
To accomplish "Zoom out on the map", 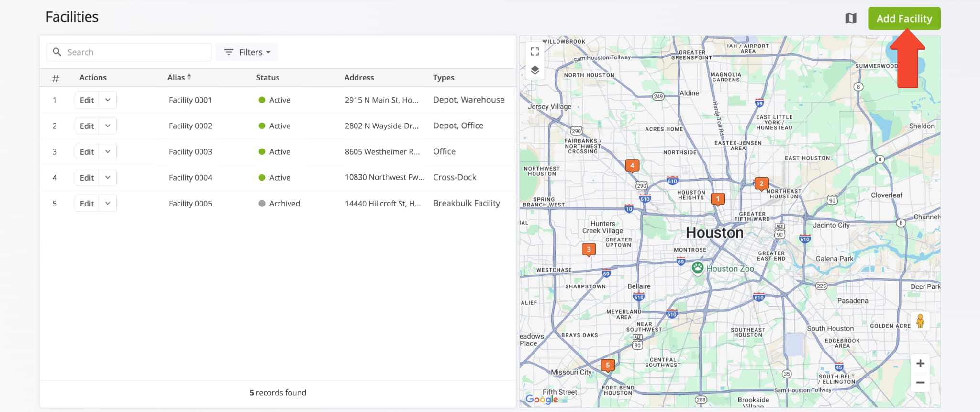I will 920,383.
